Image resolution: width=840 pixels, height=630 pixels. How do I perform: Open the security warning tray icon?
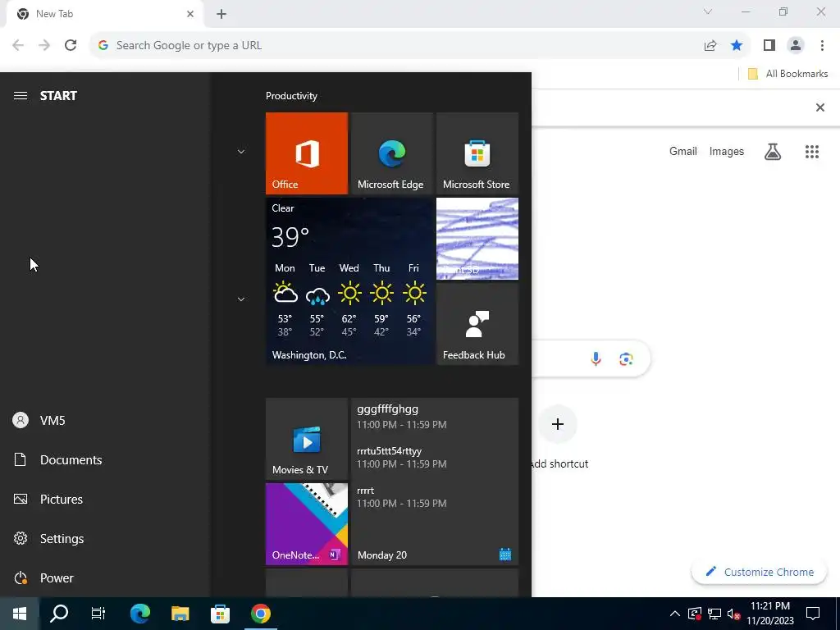click(x=694, y=614)
